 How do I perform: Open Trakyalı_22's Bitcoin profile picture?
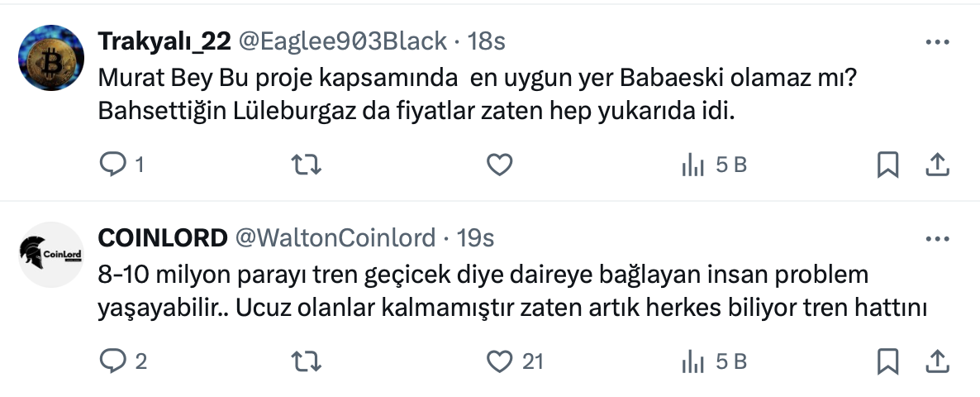pyautogui.click(x=50, y=58)
